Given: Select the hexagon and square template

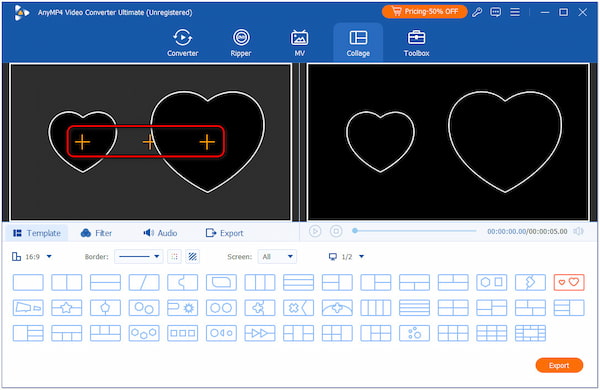Looking at the screenshot, I should click(x=492, y=282).
